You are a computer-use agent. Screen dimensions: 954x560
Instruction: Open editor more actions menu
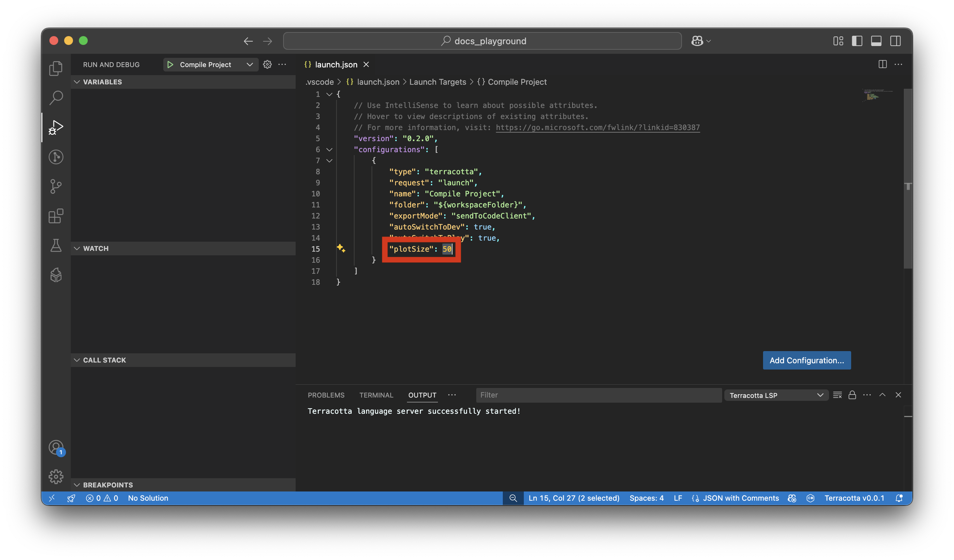(898, 64)
